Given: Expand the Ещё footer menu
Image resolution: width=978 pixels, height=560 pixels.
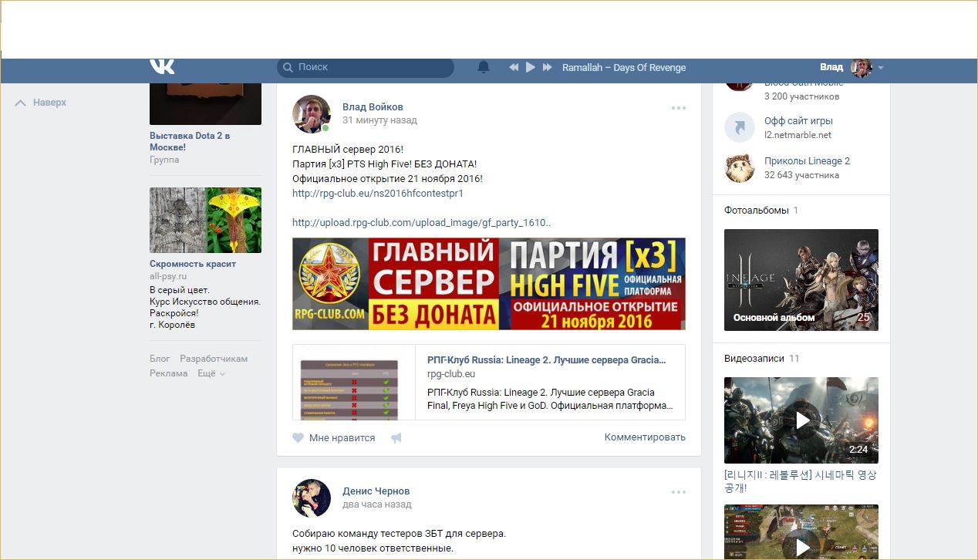Looking at the screenshot, I should pyautogui.click(x=211, y=373).
